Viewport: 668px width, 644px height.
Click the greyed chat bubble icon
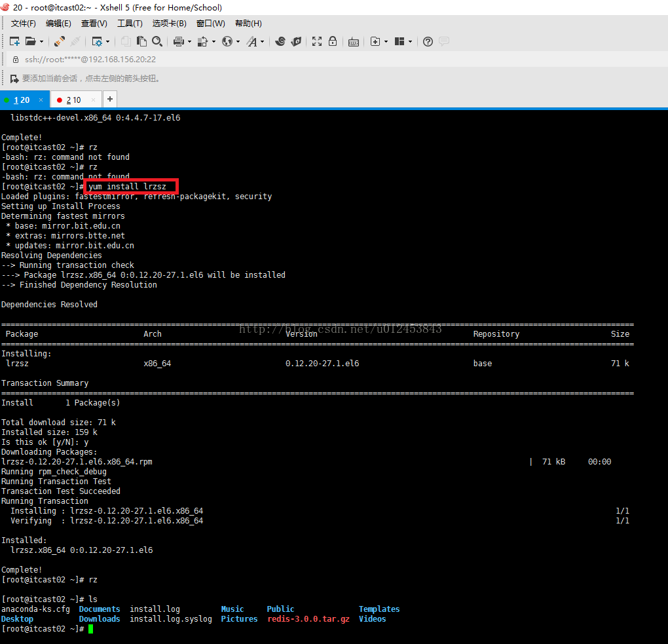[444, 41]
